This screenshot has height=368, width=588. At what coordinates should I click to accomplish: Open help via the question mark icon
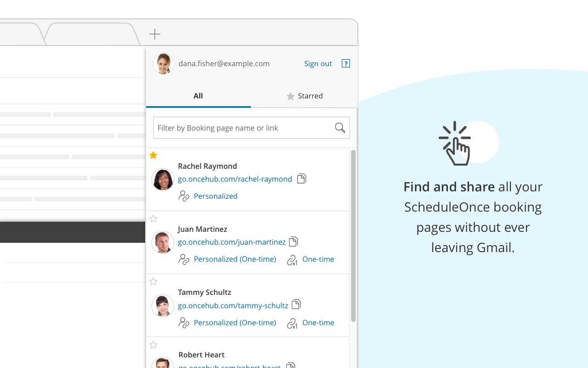pyautogui.click(x=345, y=63)
